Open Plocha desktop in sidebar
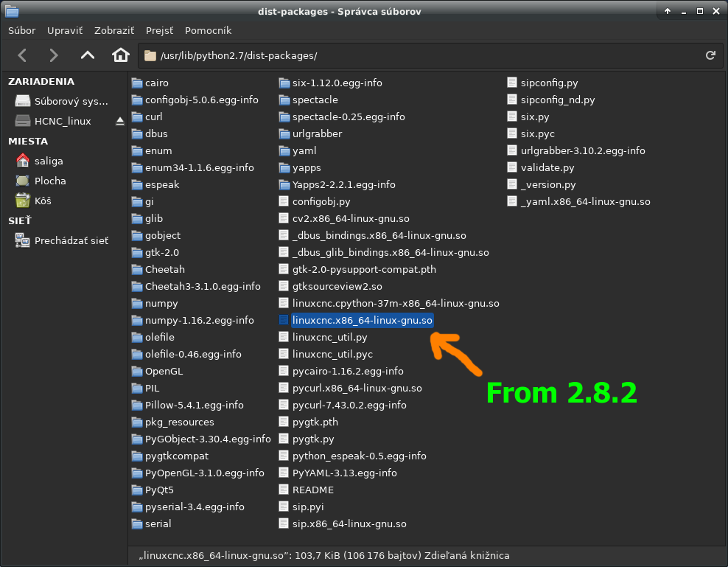The image size is (728, 567). (41, 181)
